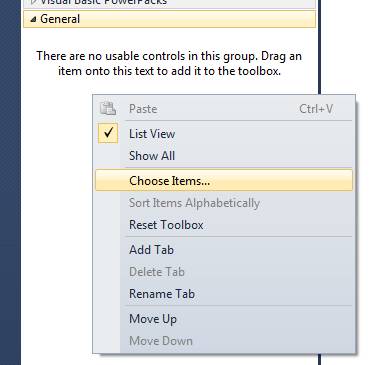Click the Paste clipboard icon

(108, 109)
